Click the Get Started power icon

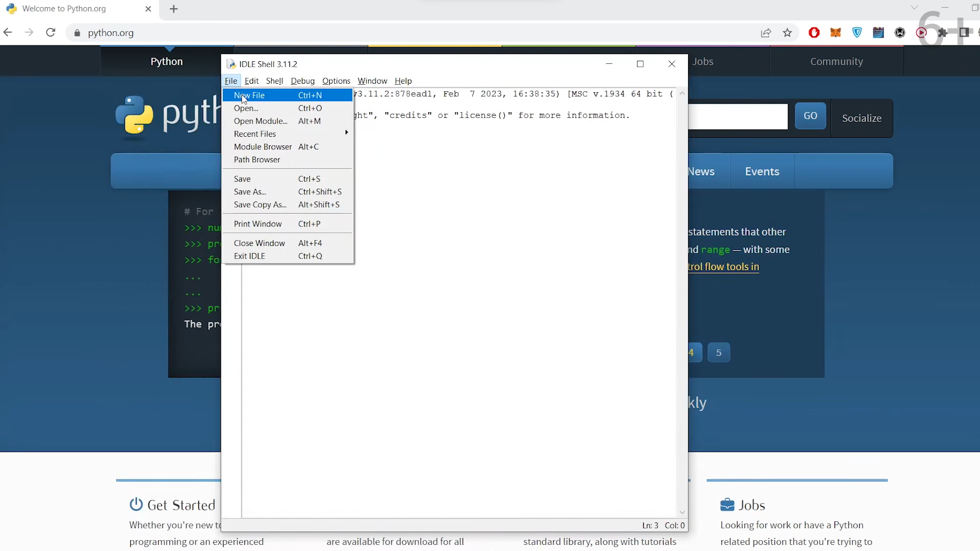click(136, 504)
